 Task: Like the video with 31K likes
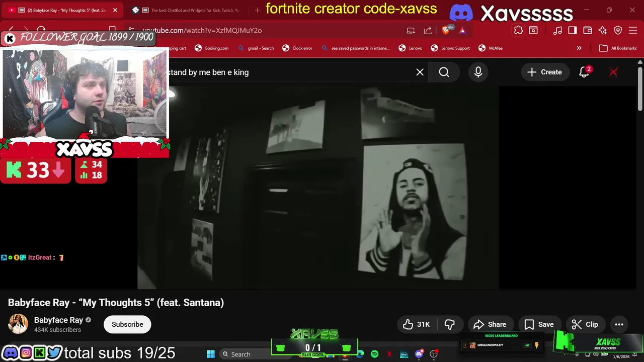pos(417,324)
